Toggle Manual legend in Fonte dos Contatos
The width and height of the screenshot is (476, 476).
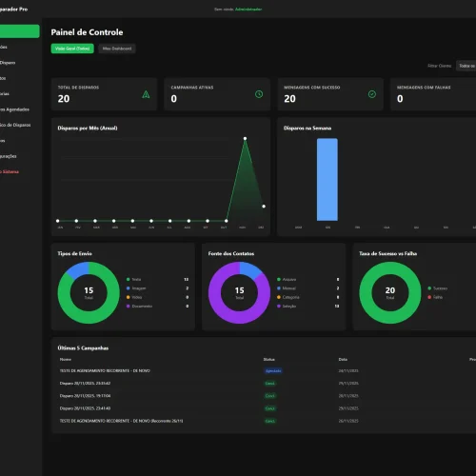click(x=287, y=288)
